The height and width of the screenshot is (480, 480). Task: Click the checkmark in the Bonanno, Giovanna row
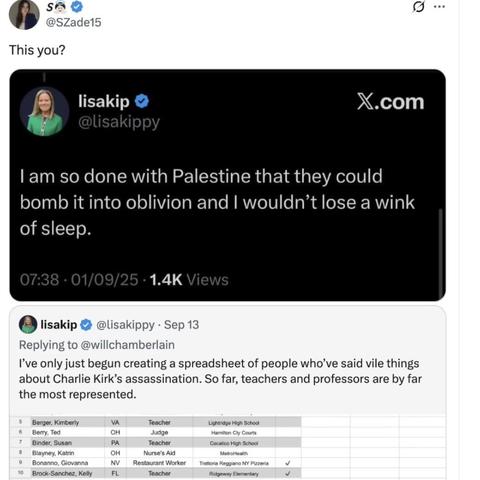click(x=288, y=463)
